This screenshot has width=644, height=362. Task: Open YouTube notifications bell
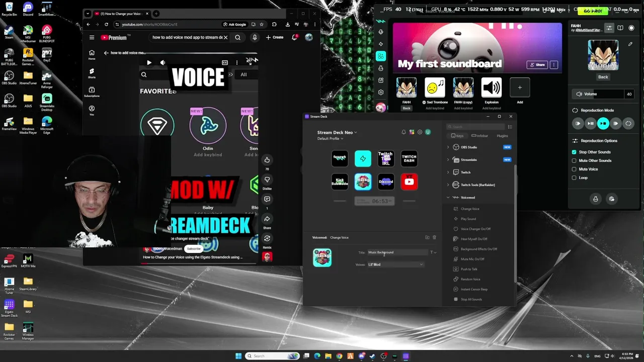[x=294, y=37]
